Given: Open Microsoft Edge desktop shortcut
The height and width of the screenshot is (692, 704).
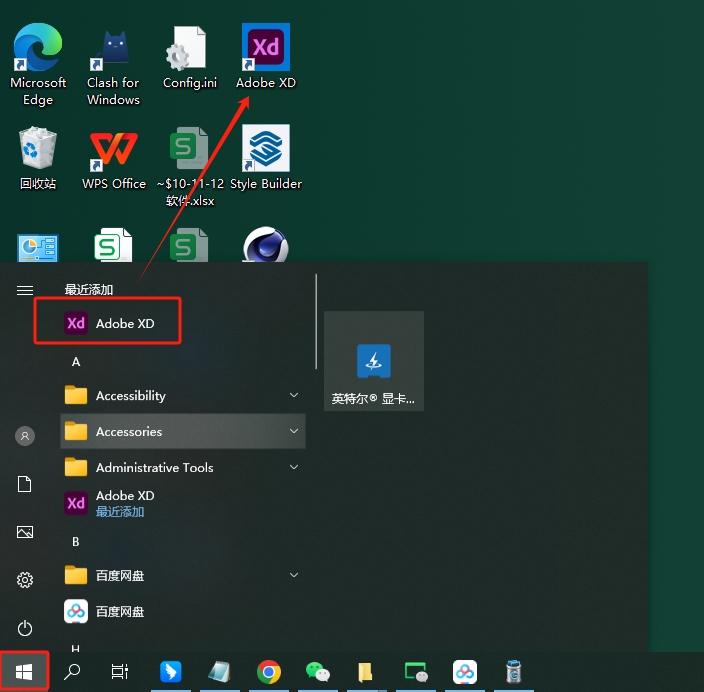Looking at the screenshot, I should [38, 64].
